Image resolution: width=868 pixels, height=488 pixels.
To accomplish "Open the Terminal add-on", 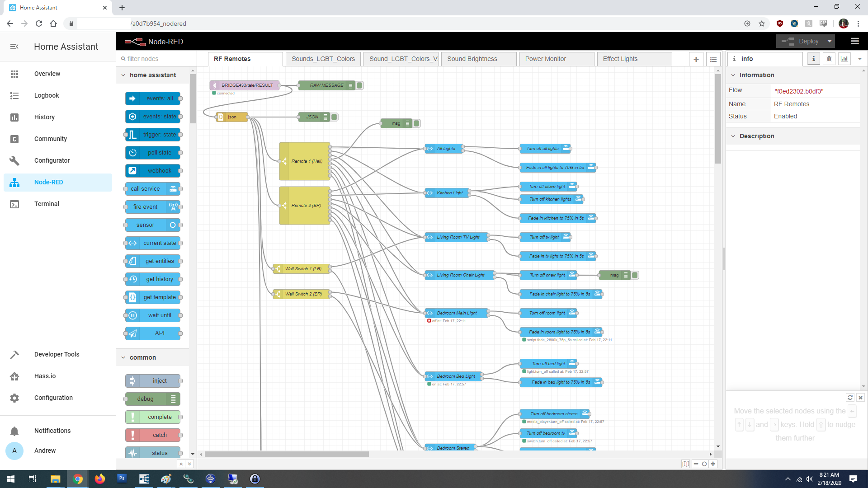I will click(58, 204).
